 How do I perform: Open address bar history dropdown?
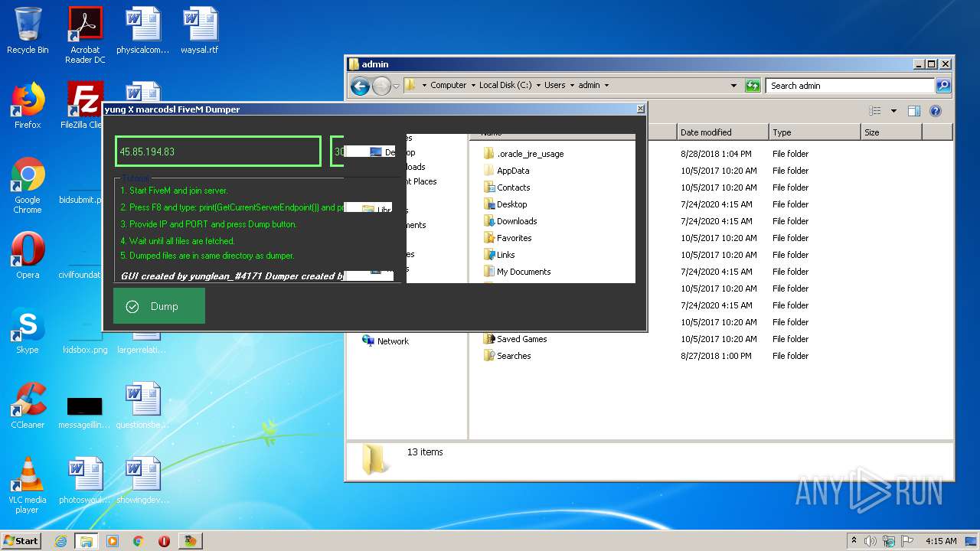733,86
